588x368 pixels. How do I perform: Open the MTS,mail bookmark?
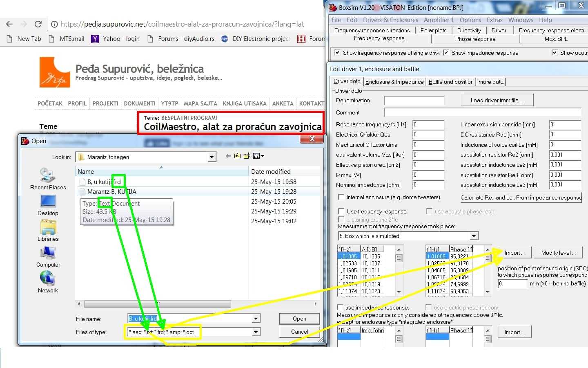[x=66, y=39]
